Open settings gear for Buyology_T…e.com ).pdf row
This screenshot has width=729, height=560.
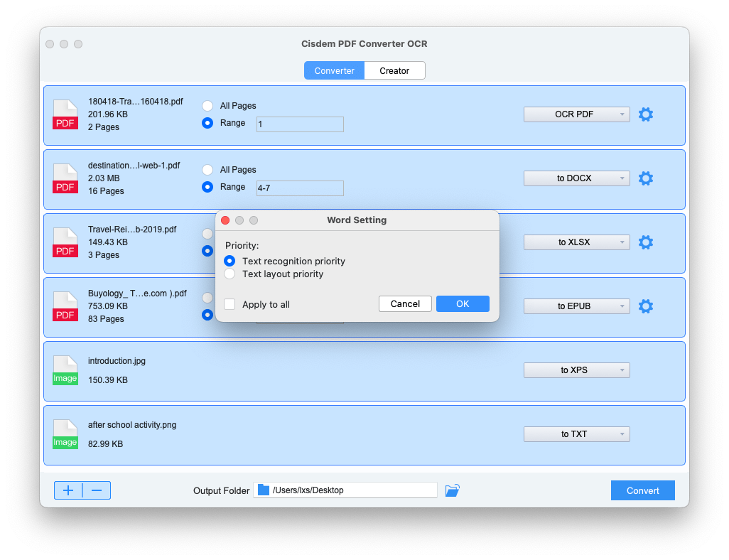[646, 306]
